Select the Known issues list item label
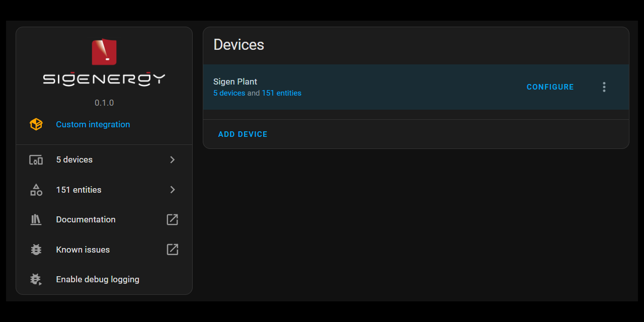This screenshot has height=322, width=644. pos(83,250)
